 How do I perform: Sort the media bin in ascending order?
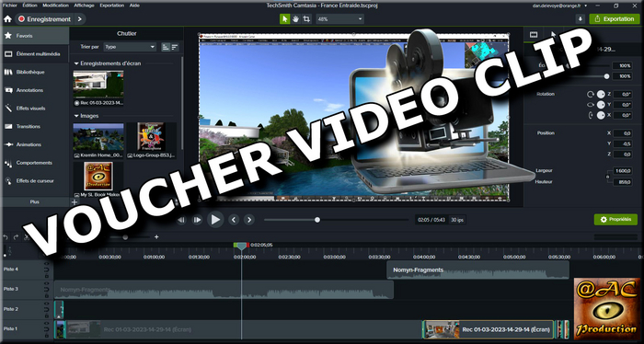point(166,47)
